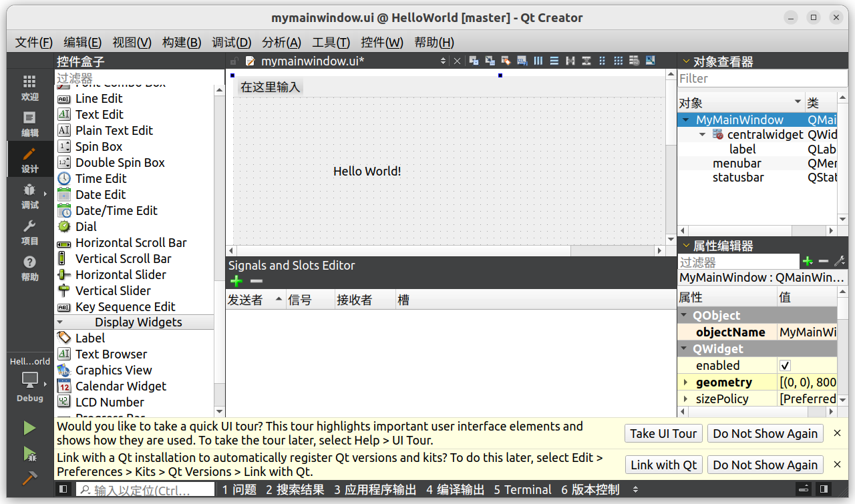
Task: Toggle the bottom output pane button
Action: pos(805,489)
